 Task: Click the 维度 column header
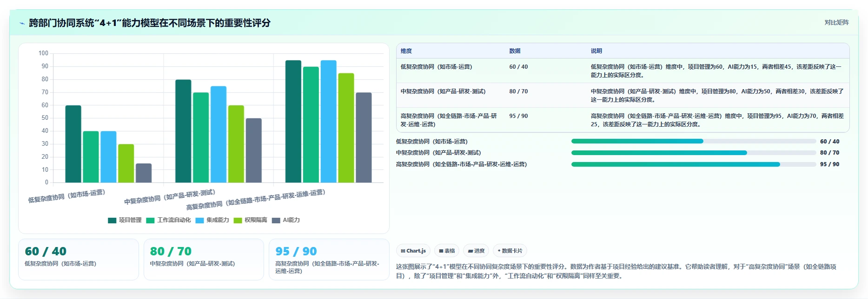click(406, 51)
